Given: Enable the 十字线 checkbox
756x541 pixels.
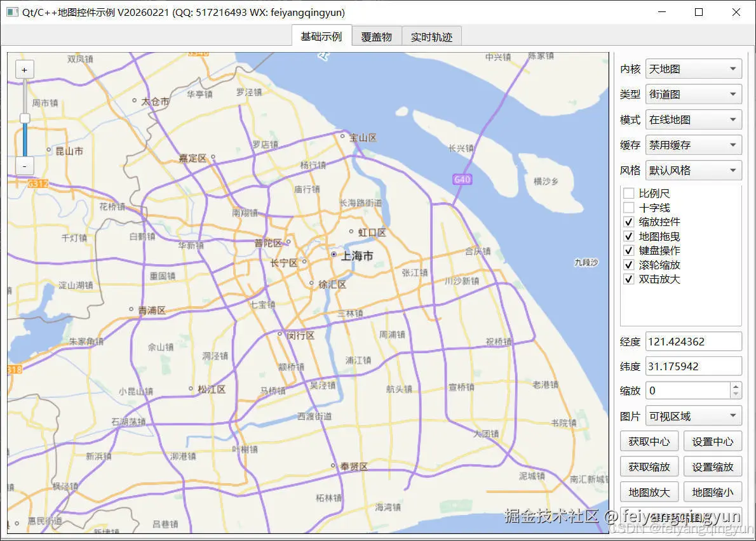Looking at the screenshot, I should point(629,208).
